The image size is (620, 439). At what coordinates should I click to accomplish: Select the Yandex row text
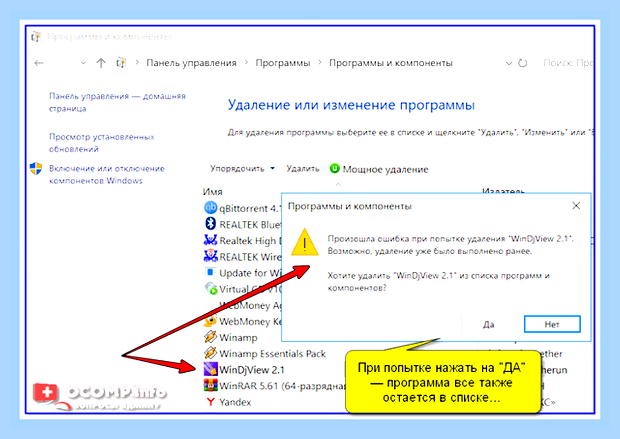tap(235, 402)
